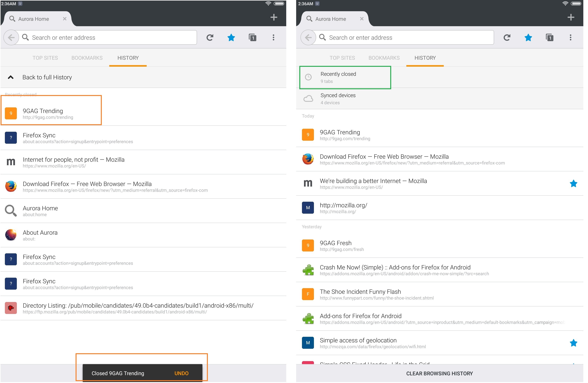
Task: Open 9GAG Trending under Today
Action: [440, 135]
